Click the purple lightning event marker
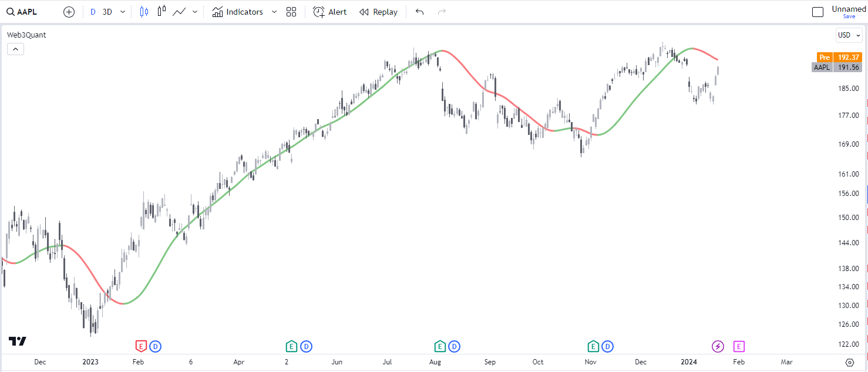The height and width of the screenshot is (372, 868). tap(718, 346)
